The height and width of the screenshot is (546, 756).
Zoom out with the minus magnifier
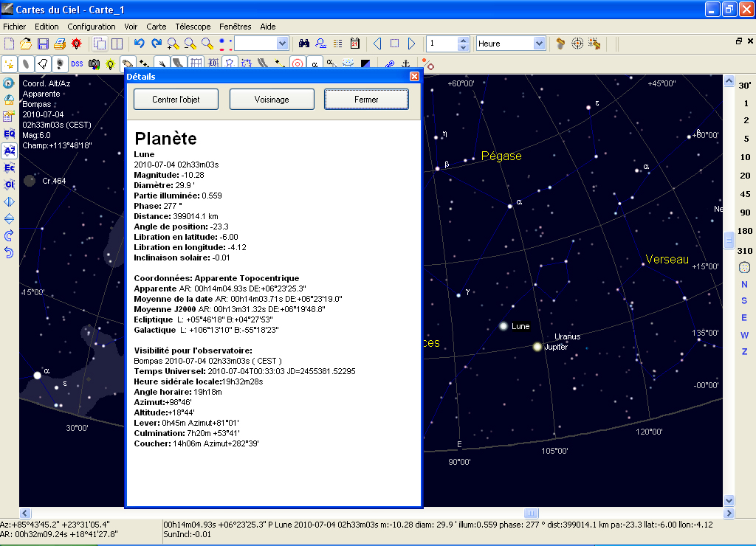tap(190, 44)
